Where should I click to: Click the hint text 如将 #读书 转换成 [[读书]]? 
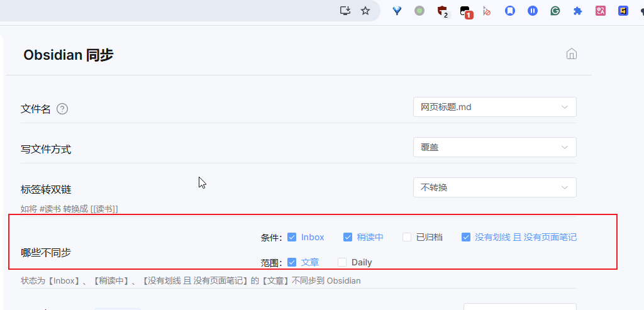[x=69, y=209]
